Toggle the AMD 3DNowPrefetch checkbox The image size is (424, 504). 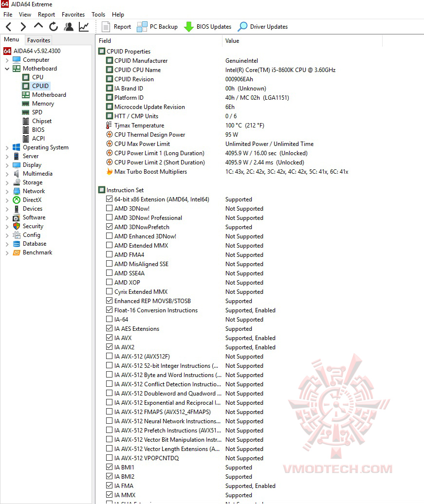110,227
